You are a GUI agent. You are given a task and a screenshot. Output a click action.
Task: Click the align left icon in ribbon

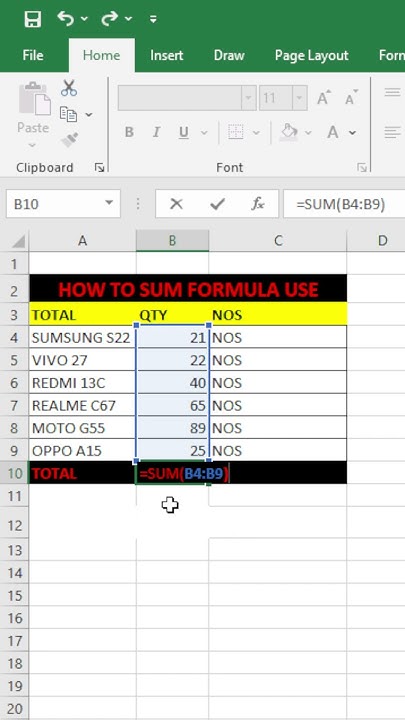click(393, 133)
